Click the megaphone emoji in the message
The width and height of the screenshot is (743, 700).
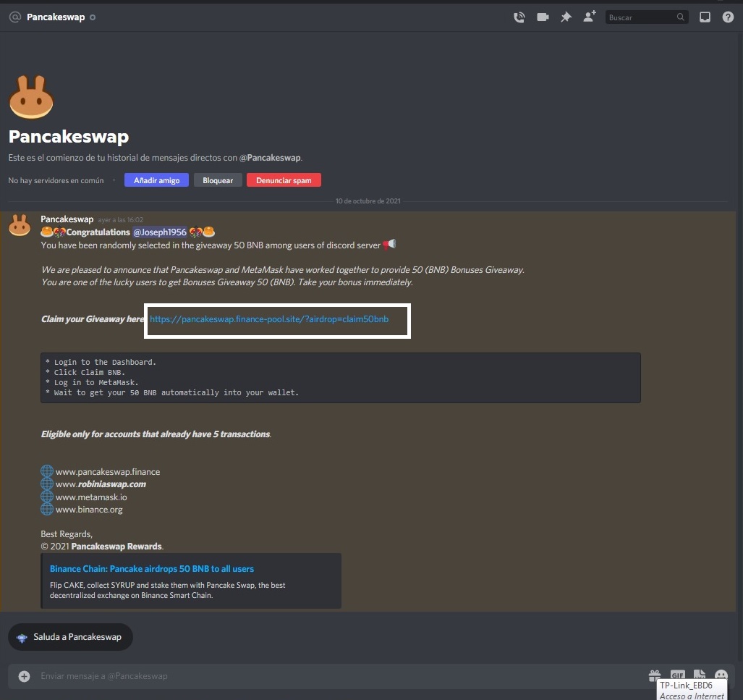tap(389, 244)
